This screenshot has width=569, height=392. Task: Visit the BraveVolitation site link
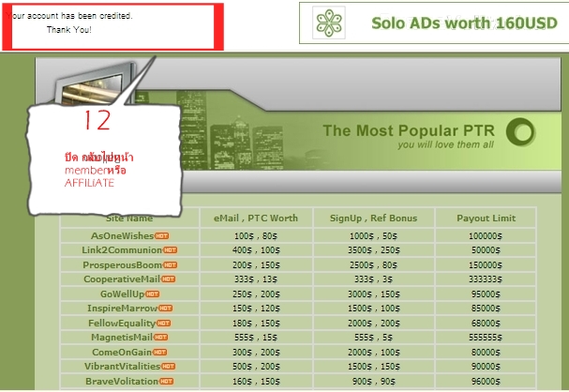pyautogui.click(x=123, y=381)
